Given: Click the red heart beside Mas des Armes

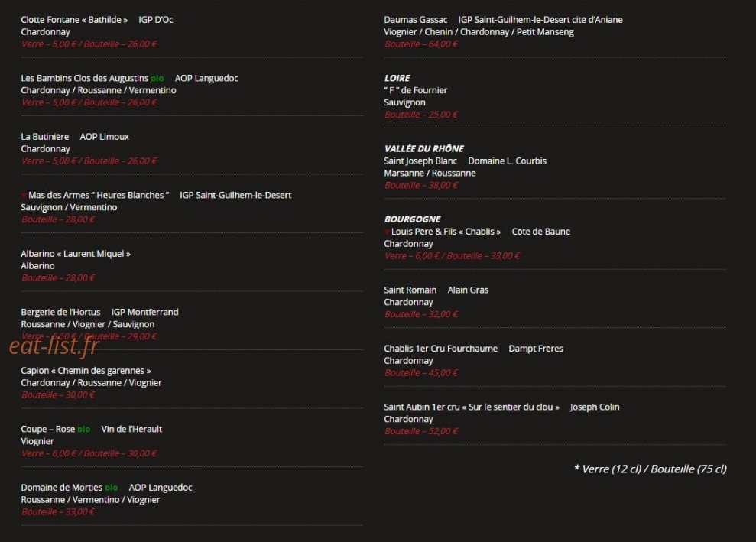Looking at the screenshot, I should pyautogui.click(x=23, y=195).
